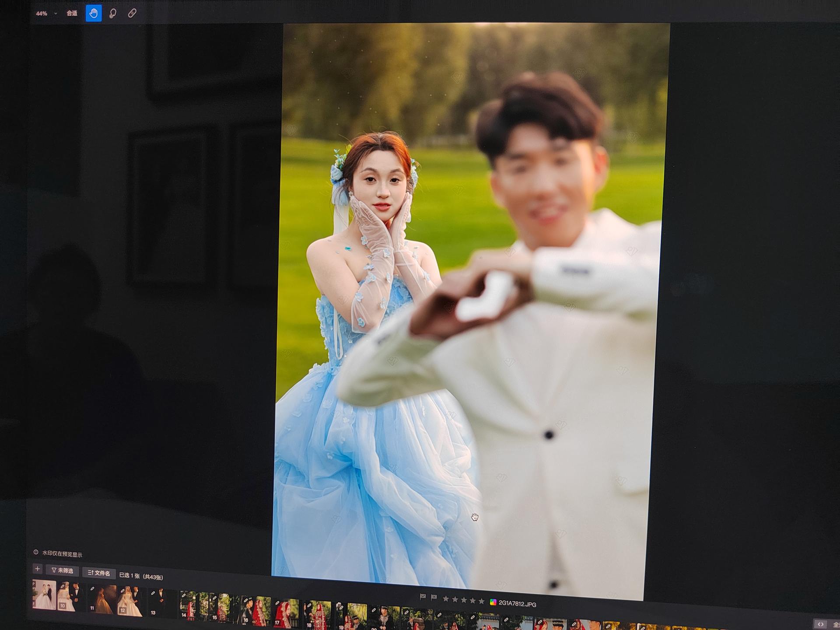Open the 44% zoom level dropdown
This screenshot has height=630, width=840.
(x=46, y=14)
